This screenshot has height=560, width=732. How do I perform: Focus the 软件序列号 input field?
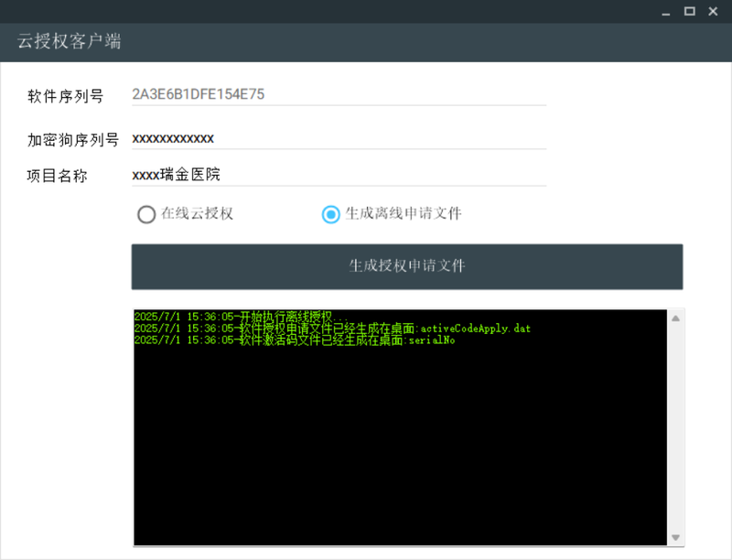[x=339, y=95]
